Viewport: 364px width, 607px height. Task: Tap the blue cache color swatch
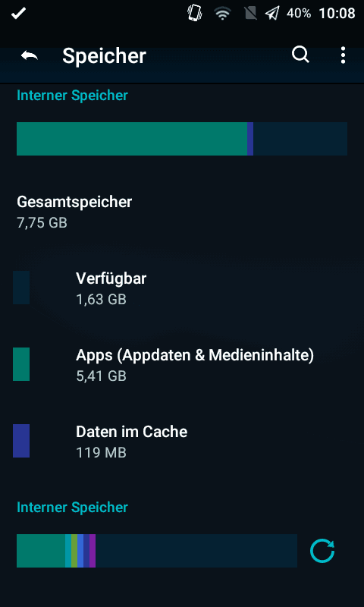[21, 441]
